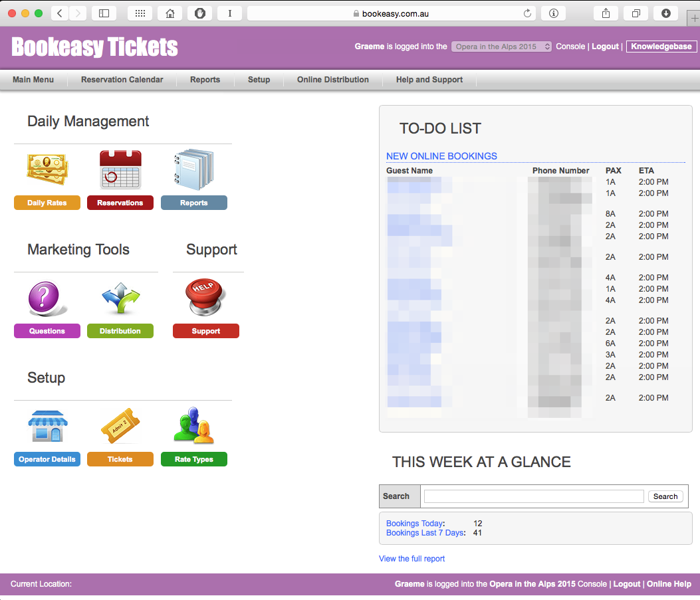Open the Reservation Calendar menu
The width and height of the screenshot is (700, 600).
[x=122, y=80]
